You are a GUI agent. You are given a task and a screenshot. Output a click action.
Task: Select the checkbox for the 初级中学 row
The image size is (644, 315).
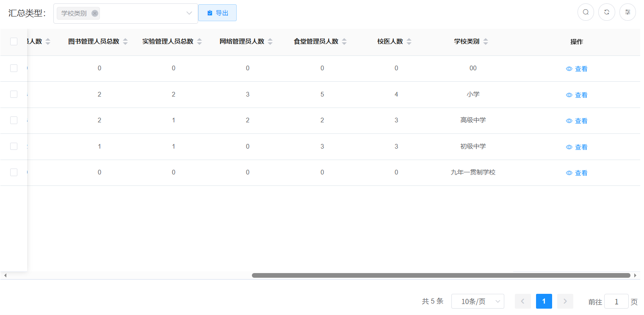(x=14, y=146)
